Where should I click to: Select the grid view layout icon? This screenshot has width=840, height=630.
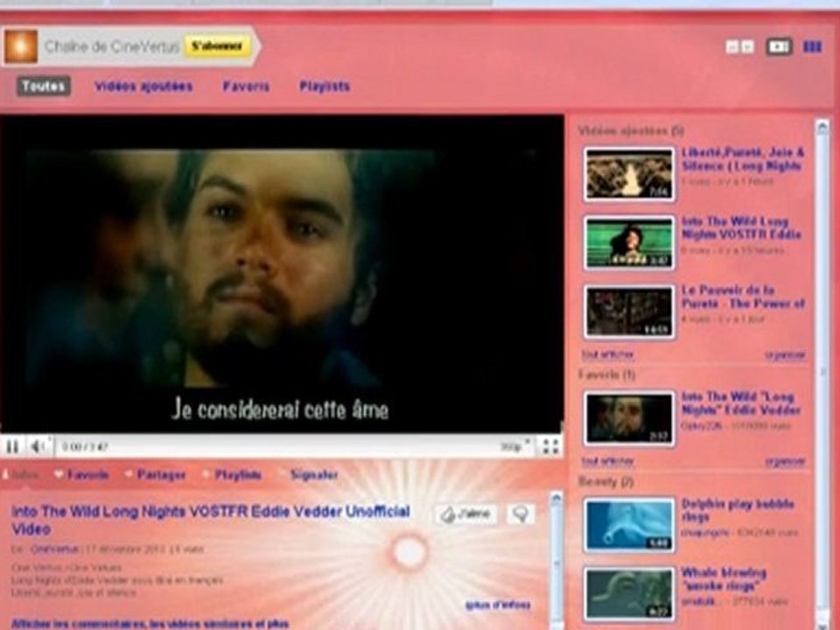pyautogui.click(x=812, y=47)
